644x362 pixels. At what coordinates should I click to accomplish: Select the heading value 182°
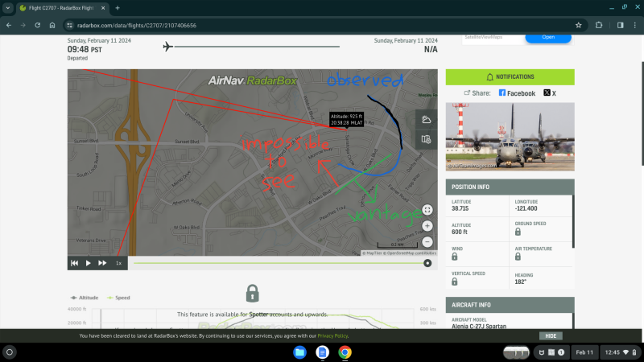pyautogui.click(x=520, y=282)
